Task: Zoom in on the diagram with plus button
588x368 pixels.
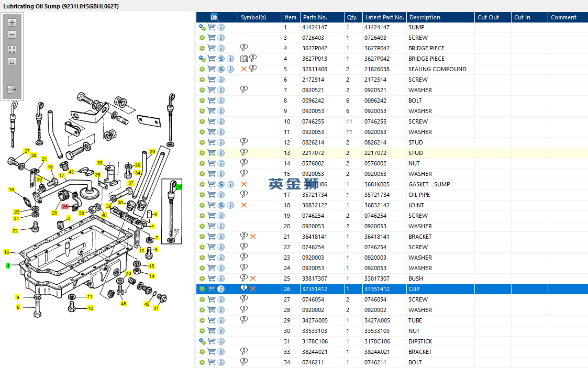Action: 12,23
